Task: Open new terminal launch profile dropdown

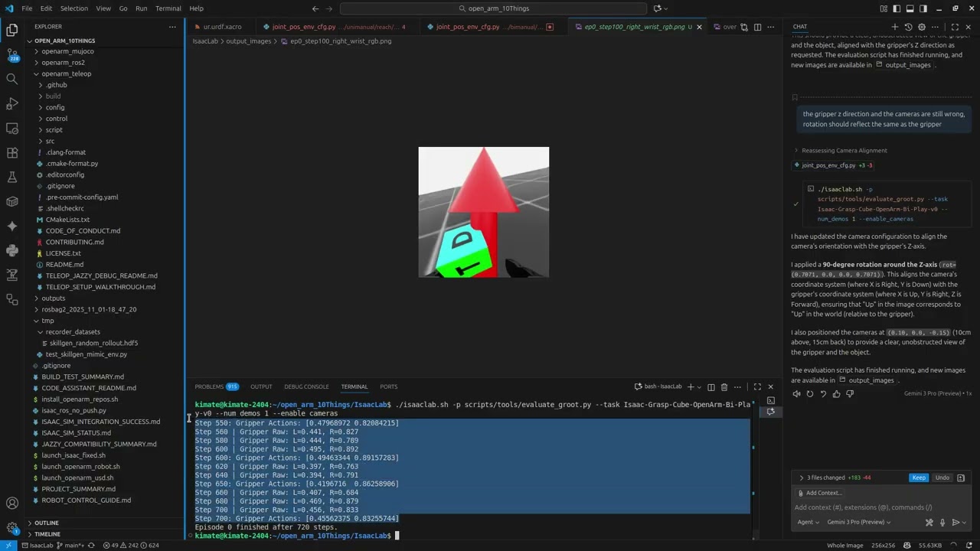Action: [699, 387]
